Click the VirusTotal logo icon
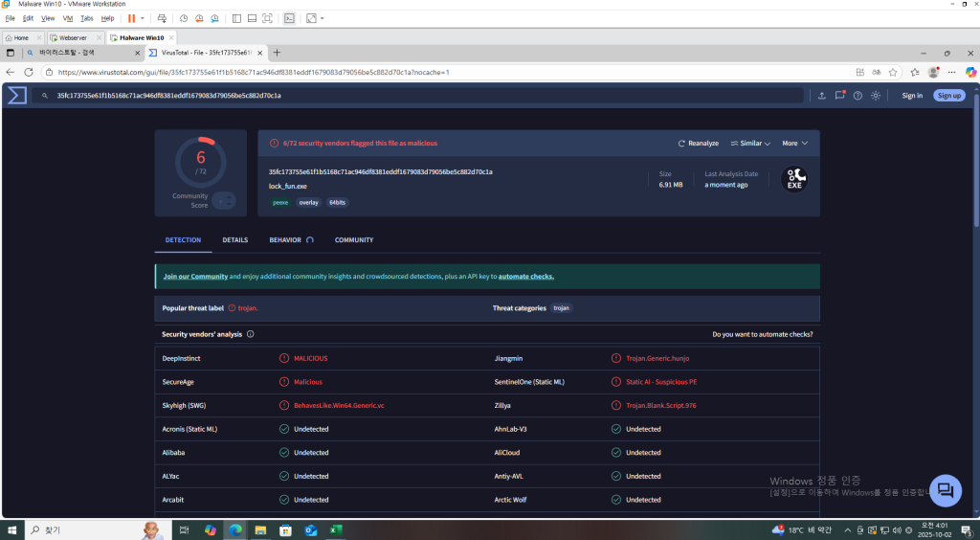 click(17, 95)
